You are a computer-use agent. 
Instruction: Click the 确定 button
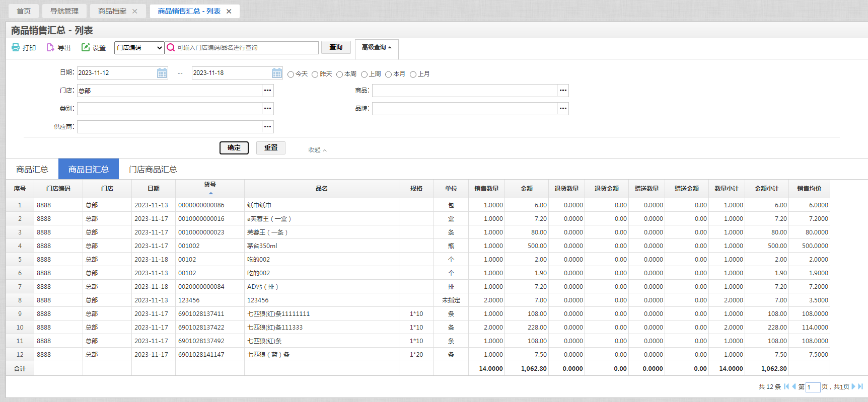[234, 148]
